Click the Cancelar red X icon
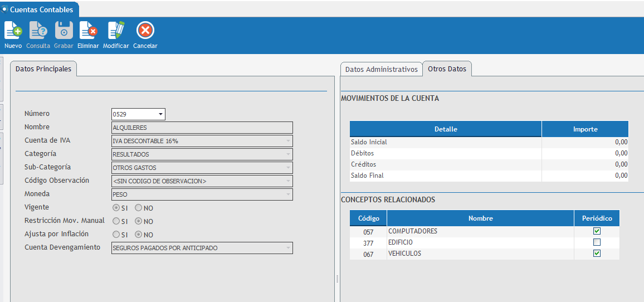 [145, 31]
